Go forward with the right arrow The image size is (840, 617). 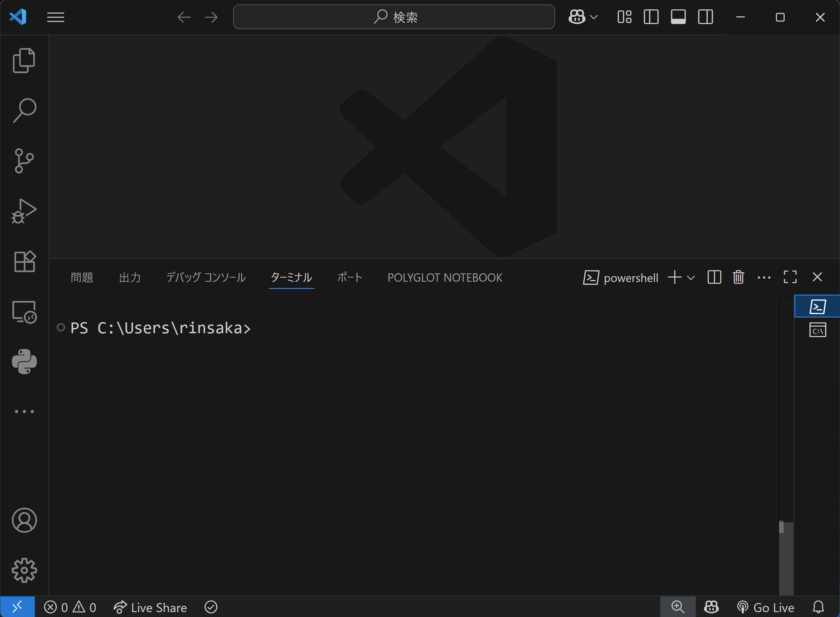pos(211,17)
